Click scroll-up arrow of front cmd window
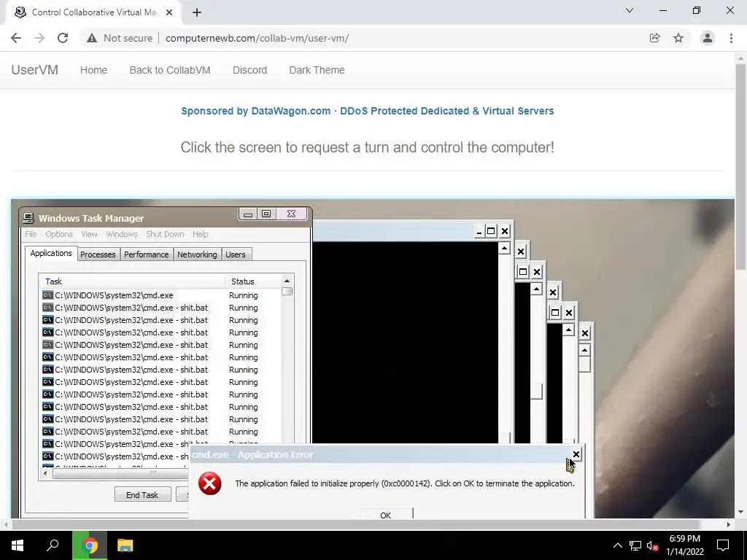 pos(504,248)
